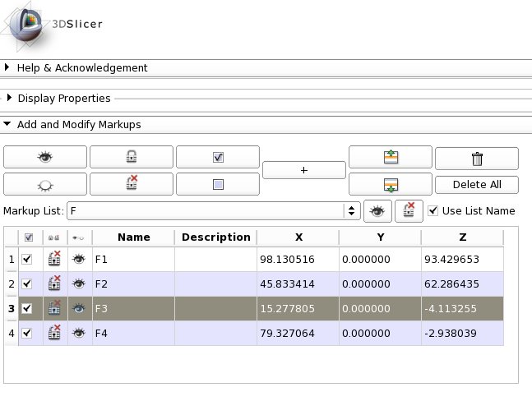Click the select all markups checked-box button
The width and height of the screenshot is (532, 401).
(218, 157)
